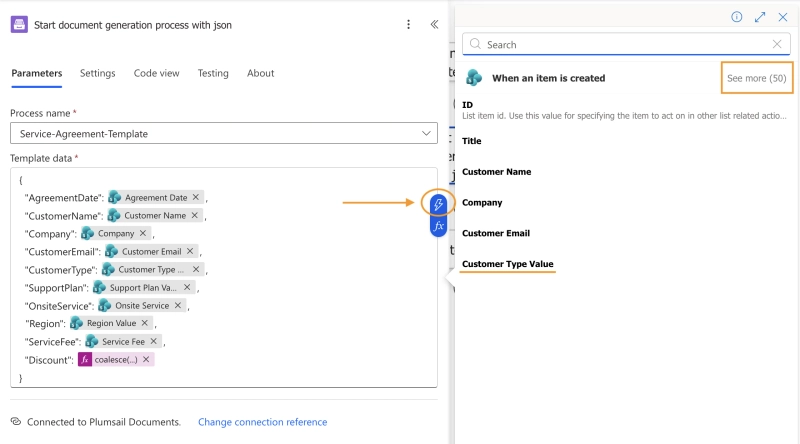The image size is (800, 444).
Task: Remove the coalesce expression token
Action: (146, 359)
